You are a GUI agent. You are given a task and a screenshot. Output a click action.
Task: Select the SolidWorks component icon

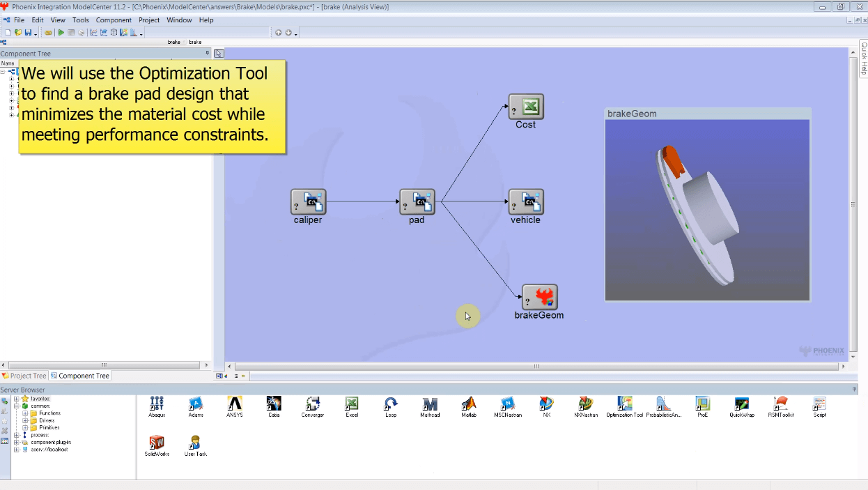coord(157,443)
